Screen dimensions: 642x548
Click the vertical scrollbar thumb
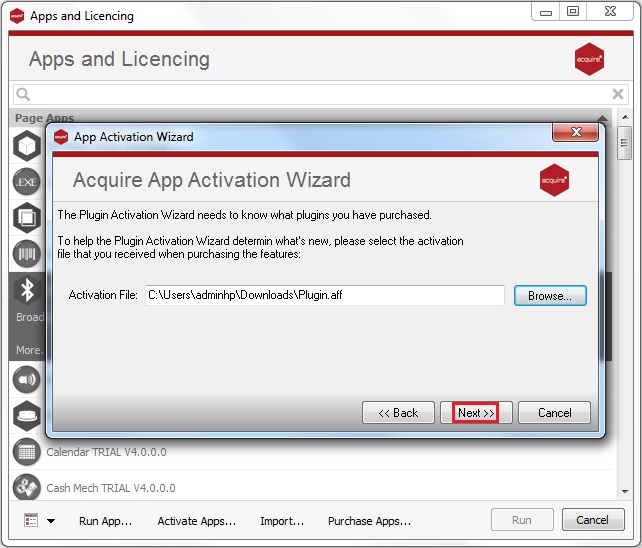(624, 143)
